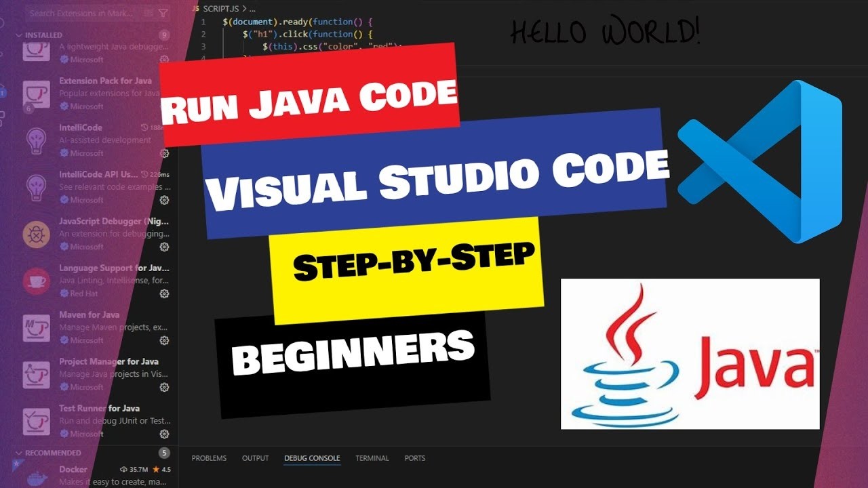Select the 'JavaScript Debugger (Nig...' title
Screen dimensions: 868x488
[x=114, y=221]
